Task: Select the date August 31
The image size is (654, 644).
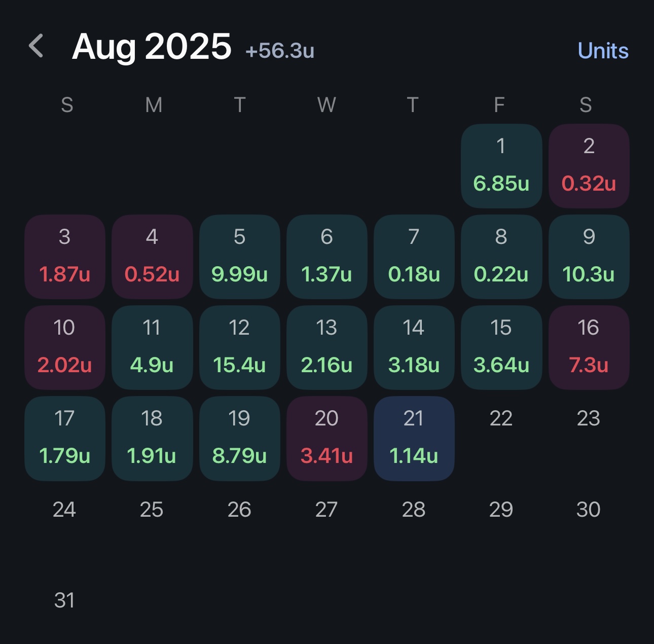Action: point(64,600)
